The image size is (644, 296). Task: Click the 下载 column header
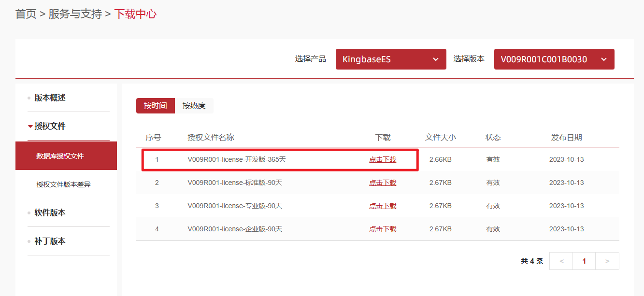coord(383,138)
